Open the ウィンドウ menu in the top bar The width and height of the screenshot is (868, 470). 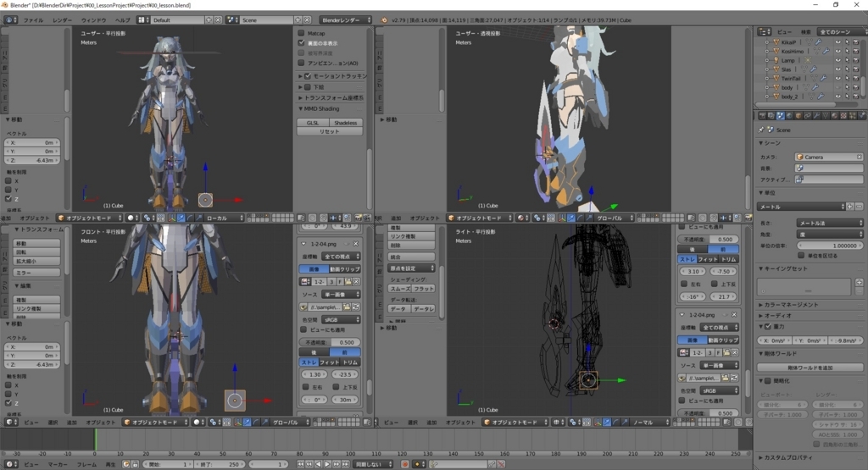pyautogui.click(x=93, y=20)
